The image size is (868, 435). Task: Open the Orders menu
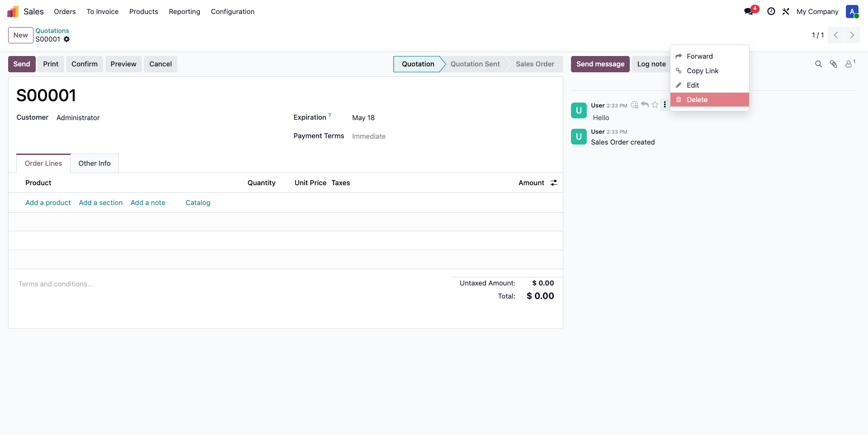[65, 12]
